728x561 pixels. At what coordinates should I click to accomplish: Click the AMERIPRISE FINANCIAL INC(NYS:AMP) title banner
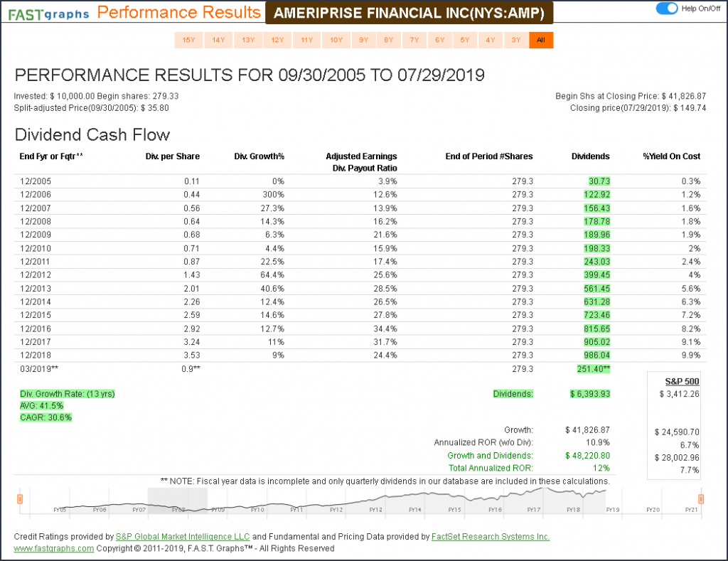(409, 13)
